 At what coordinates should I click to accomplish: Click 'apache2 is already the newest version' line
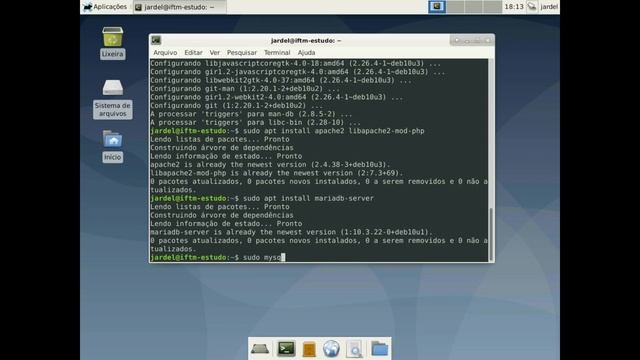click(270, 165)
